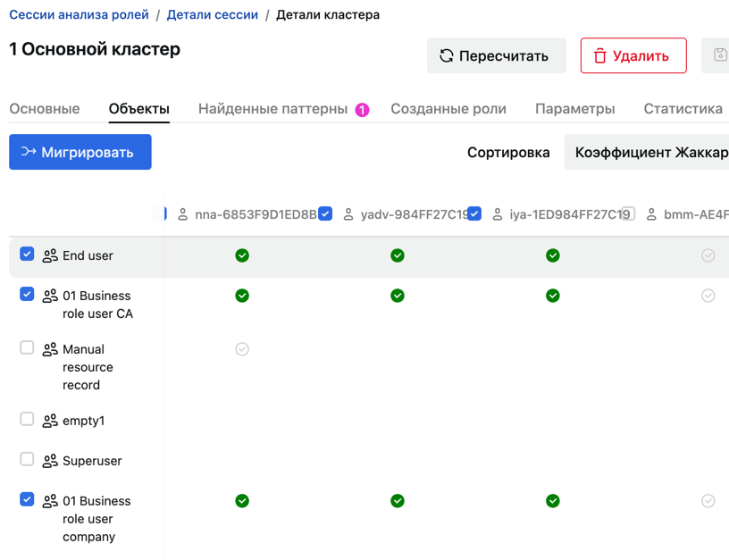Image resolution: width=729 pixels, height=560 pixels.
Task: Click the Superuser role name
Action: [92, 461]
